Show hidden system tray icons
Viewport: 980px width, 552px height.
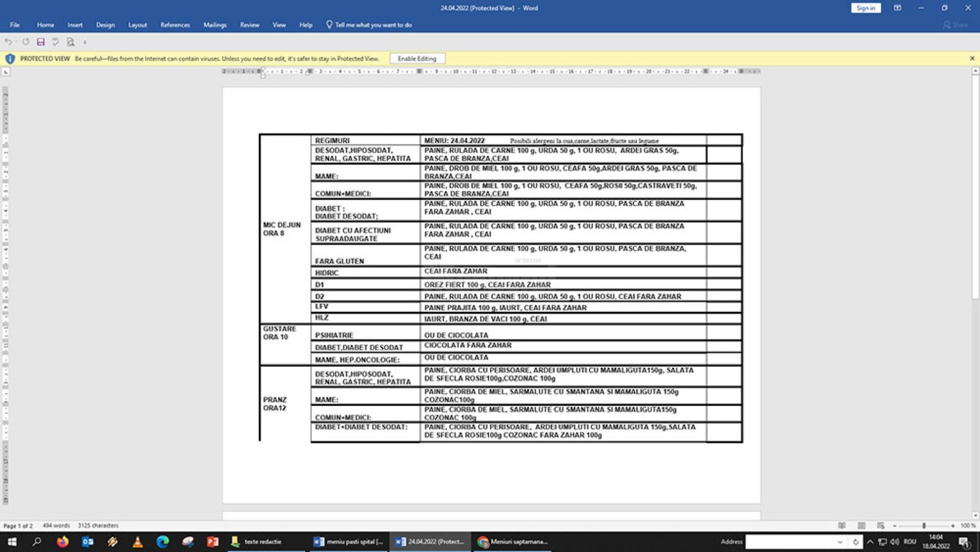[870, 542]
